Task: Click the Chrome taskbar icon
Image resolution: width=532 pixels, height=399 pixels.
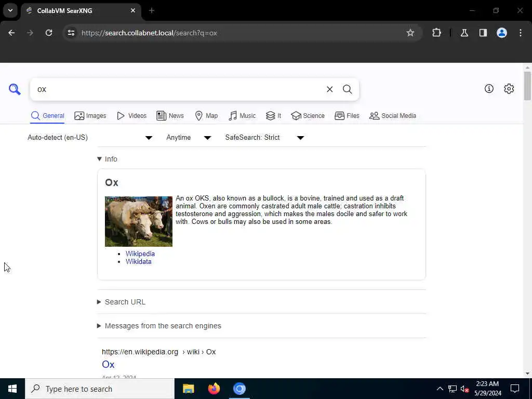Action: coord(239,389)
